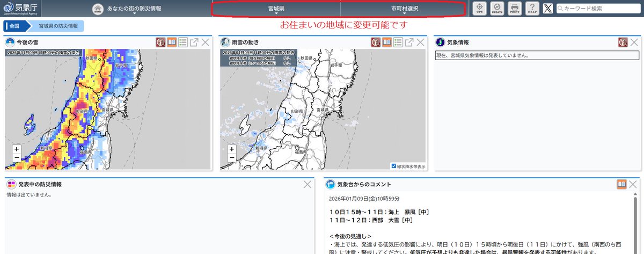Open book explanation icon in 今後の雪 panel
Image resolution: width=644 pixels, height=254 pixels.
coord(172,42)
